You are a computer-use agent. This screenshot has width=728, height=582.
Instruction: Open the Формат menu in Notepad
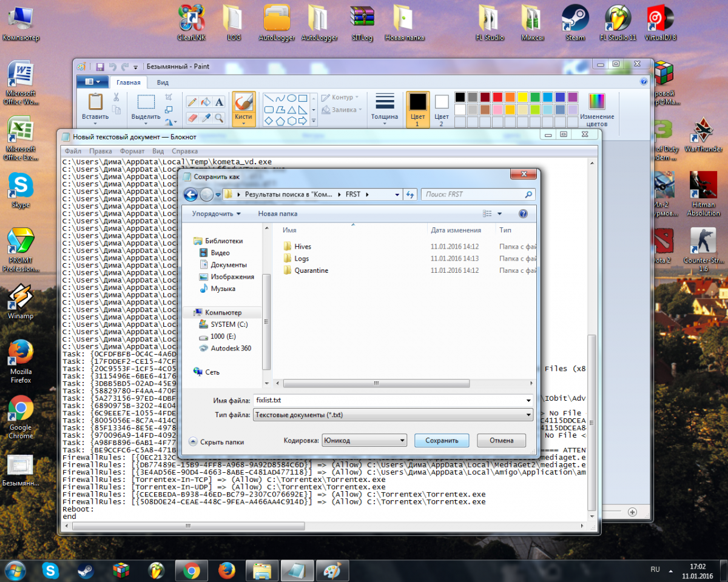[x=132, y=151]
